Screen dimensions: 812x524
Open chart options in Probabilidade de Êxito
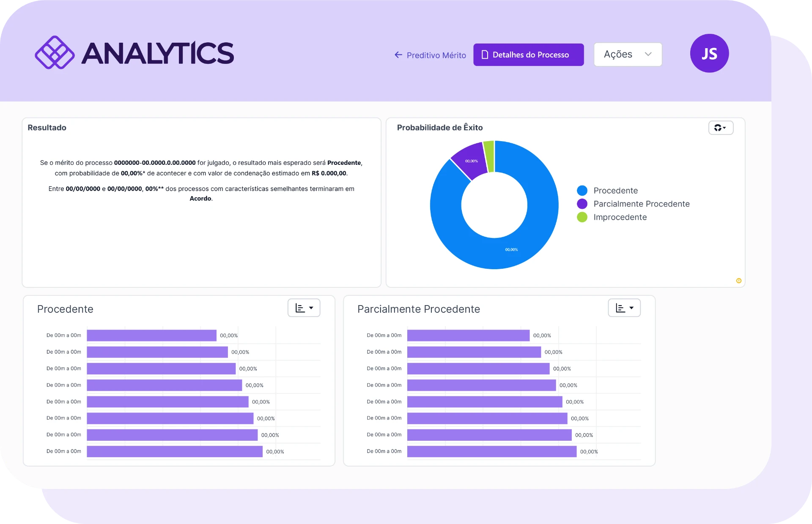click(721, 128)
